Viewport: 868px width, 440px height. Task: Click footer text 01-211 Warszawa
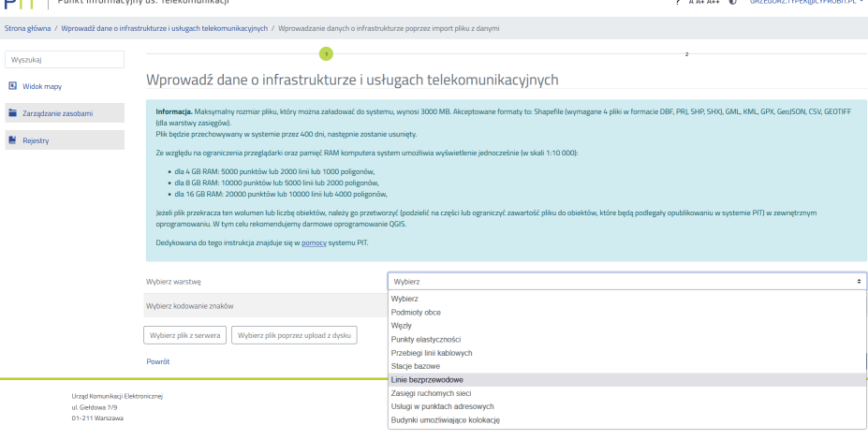[x=97, y=418]
